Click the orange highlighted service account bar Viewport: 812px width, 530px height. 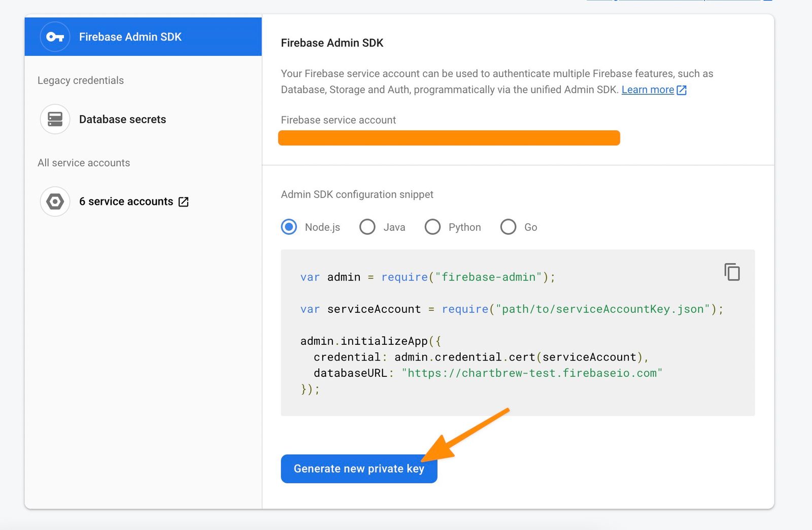coord(449,137)
